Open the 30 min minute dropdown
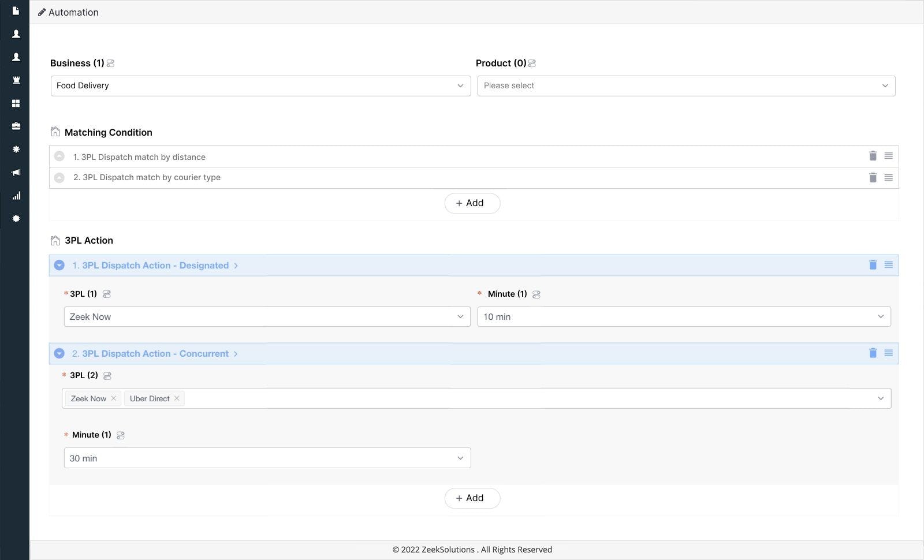The width and height of the screenshot is (924, 560). pos(267,458)
